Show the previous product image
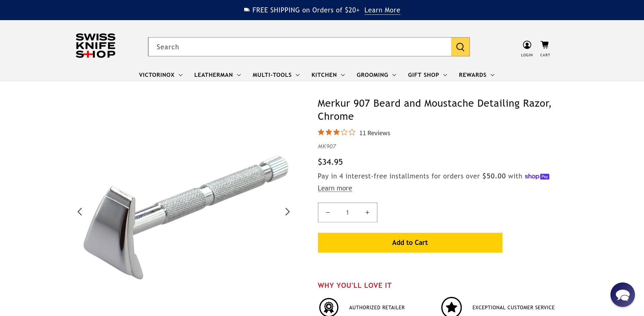The image size is (644, 316). [80, 212]
